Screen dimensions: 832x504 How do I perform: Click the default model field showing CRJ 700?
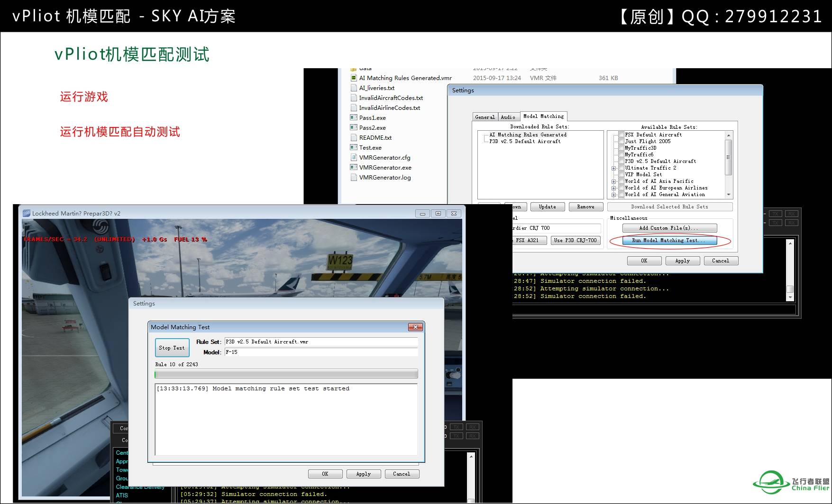click(556, 228)
